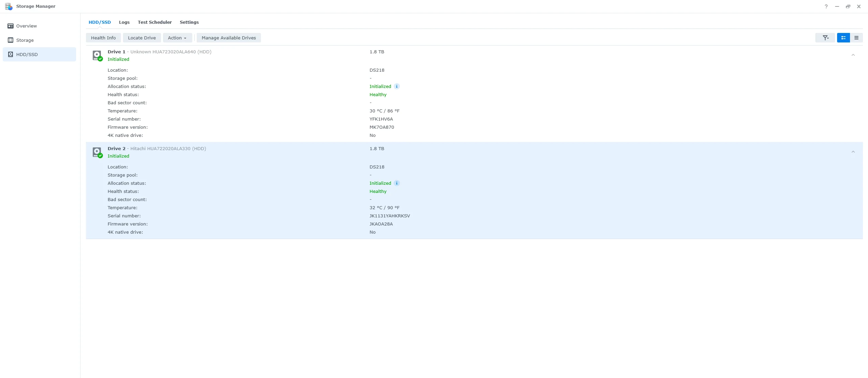Click info icon beside Drive 1 allocation status
Screen dimensions: 868x378
coord(396,86)
